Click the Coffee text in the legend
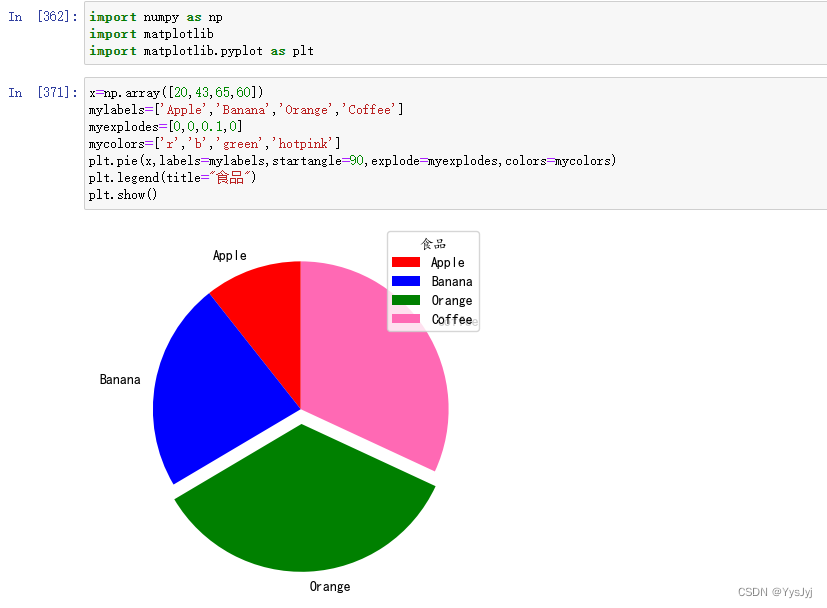Image resolution: width=827 pixels, height=608 pixels. [452, 319]
